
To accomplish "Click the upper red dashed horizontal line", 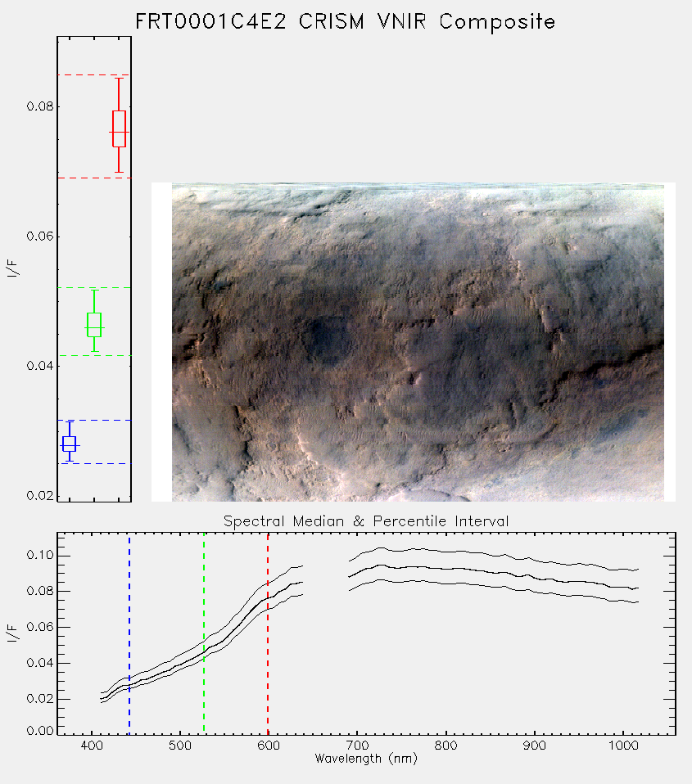I will (x=94, y=75).
